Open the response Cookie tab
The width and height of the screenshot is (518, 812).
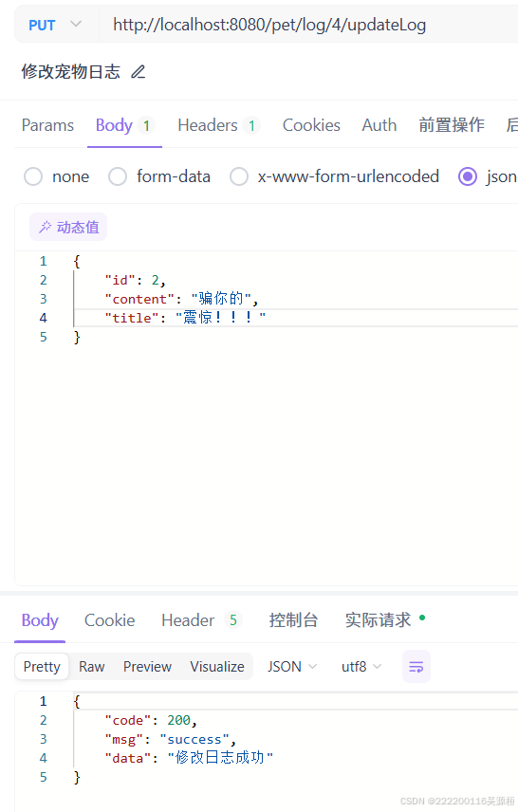tap(109, 620)
